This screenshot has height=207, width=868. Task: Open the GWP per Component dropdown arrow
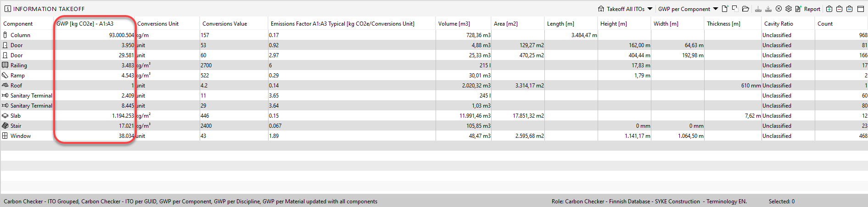[x=716, y=9]
